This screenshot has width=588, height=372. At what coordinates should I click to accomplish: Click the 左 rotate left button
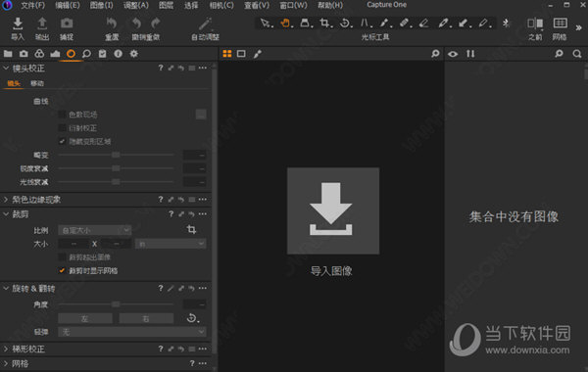tap(85, 318)
